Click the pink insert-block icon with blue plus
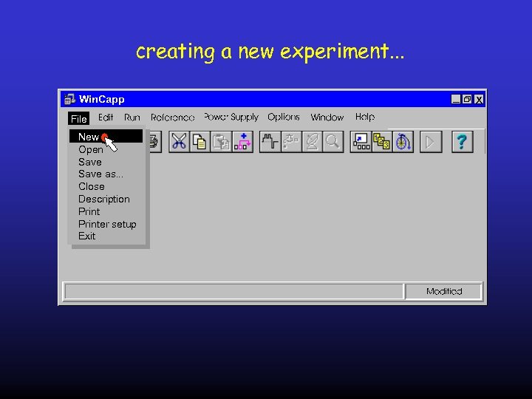 [x=242, y=142]
